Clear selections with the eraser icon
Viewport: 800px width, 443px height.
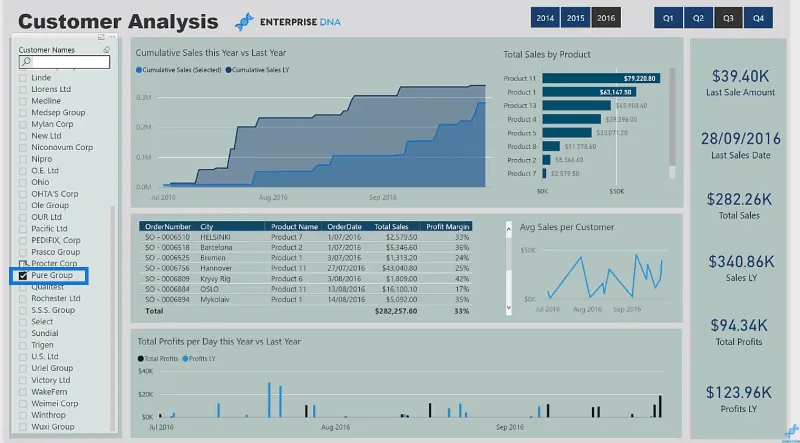(x=107, y=50)
